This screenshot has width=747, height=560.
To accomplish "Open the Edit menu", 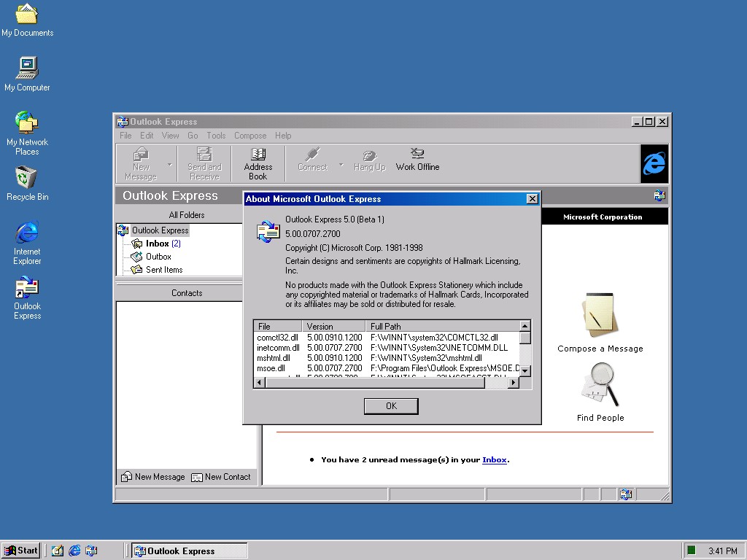I will pyautogui.click(x=147, y=136).
